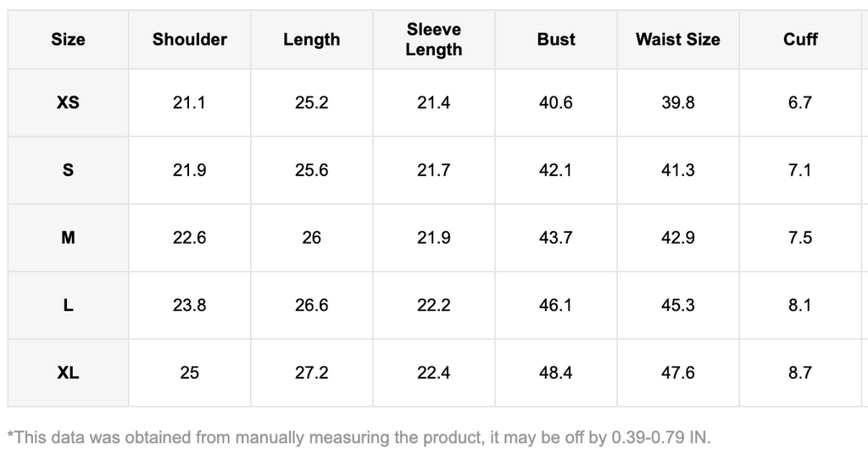This screenshot has width=868, height=454.
Task: Select the XL cuff value 8.7
Action: click(x=800, y=373)
